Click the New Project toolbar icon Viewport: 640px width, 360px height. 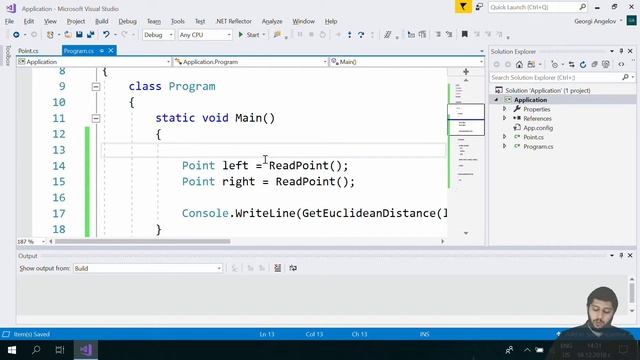point(50,35)
